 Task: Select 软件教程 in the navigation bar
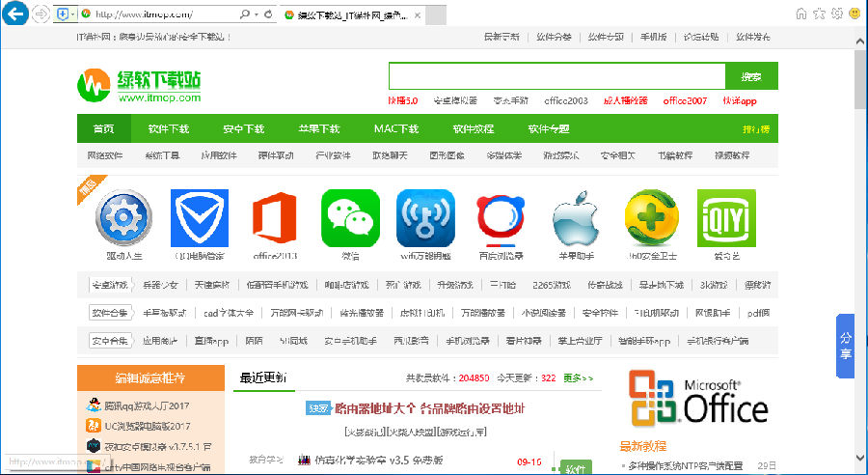point(474,128)
